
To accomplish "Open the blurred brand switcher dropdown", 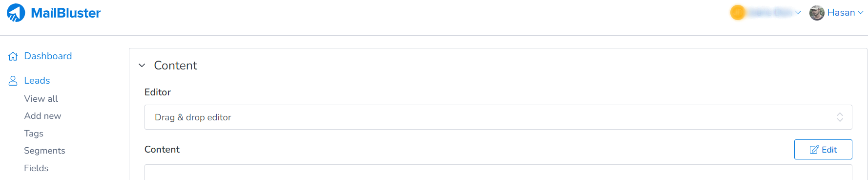I will (x=765, y=13).
